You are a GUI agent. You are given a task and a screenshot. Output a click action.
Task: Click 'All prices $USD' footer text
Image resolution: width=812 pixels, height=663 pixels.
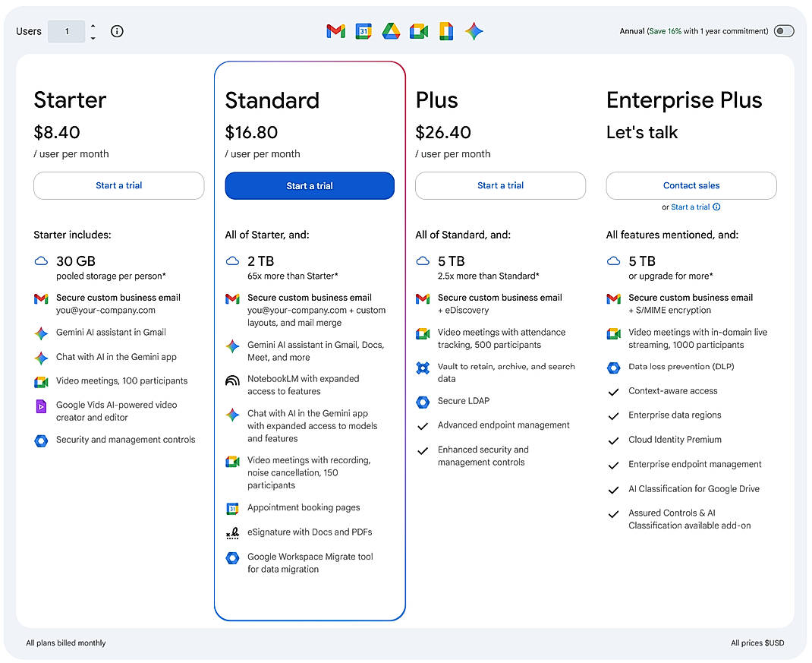point(757,642)
